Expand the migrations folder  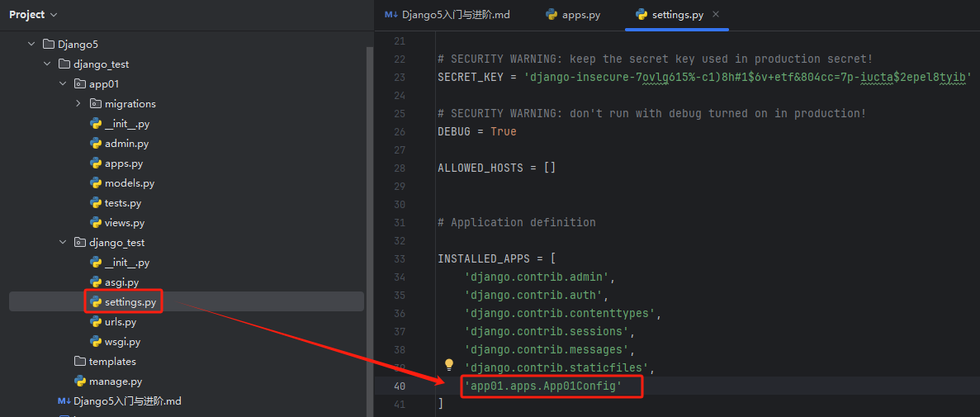[78, 104]
